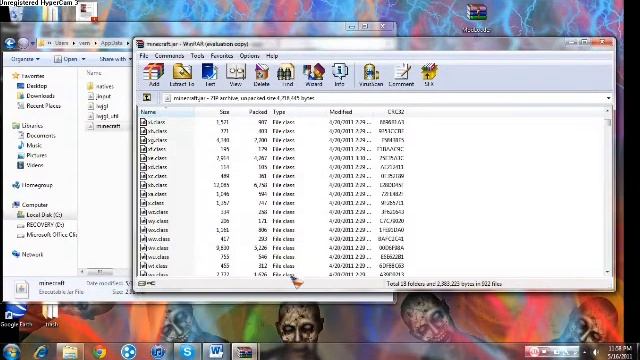The width and height of the screenshot is (640, 360).
Task: Sort files by the Size column header
Action: [x=212, y=112]
